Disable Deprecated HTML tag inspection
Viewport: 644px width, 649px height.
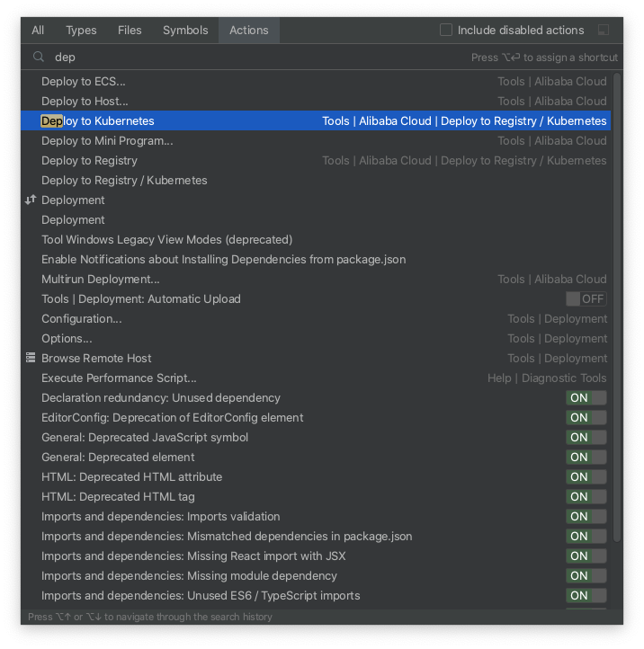point(586,496)
